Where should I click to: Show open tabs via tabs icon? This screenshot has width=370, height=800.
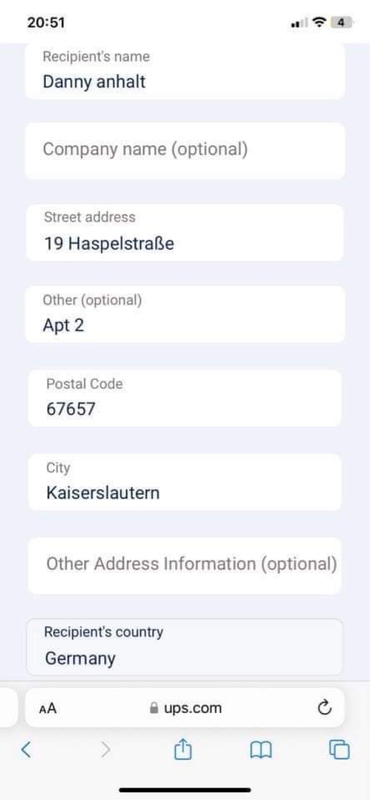click(x=339, y=749)
